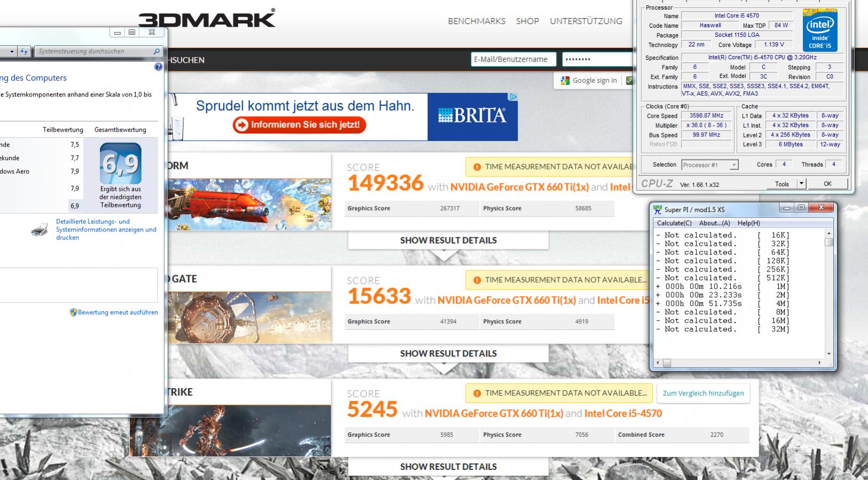Open the Calculate(C) menu in Super PI
This screenshot has width=868, height=480.
[674, 223]
